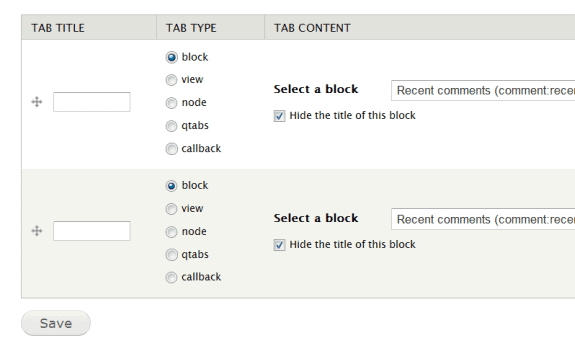Click the Save button

(x=56, y=323)
